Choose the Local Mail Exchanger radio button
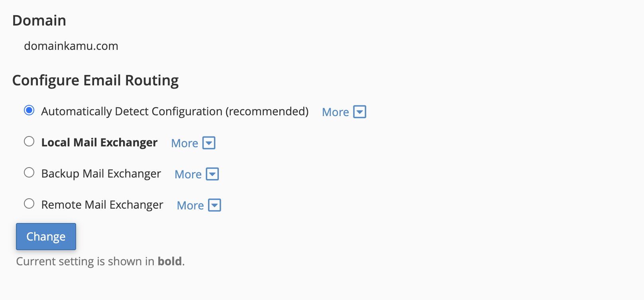This screenshot has height=300, width=644. click(29, 141)
